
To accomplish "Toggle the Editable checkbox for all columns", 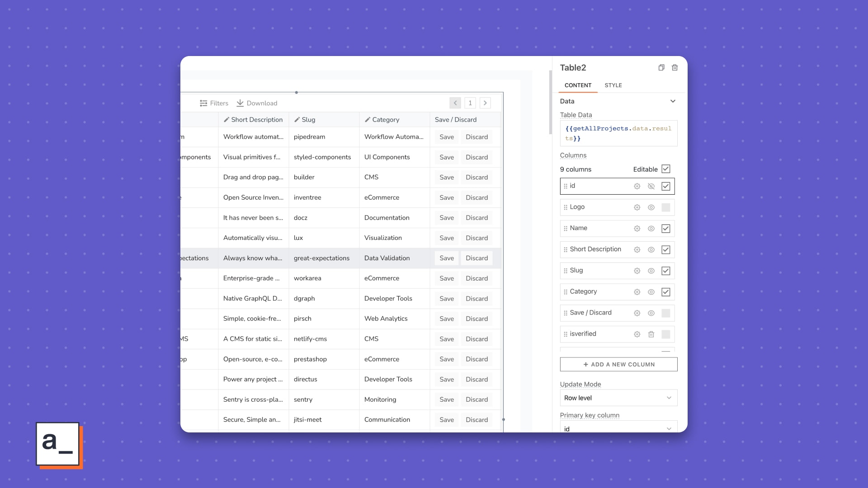I will click(x=666, y=169).
